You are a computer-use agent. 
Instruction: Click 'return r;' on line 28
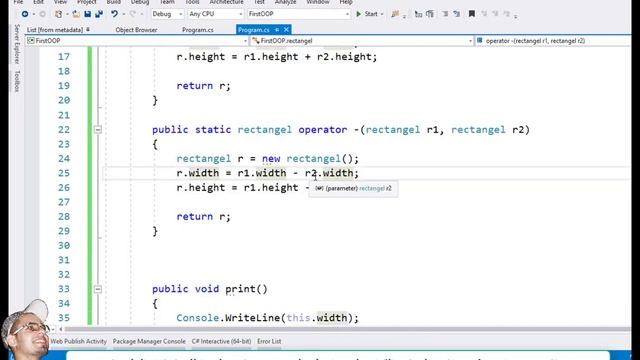204,217
